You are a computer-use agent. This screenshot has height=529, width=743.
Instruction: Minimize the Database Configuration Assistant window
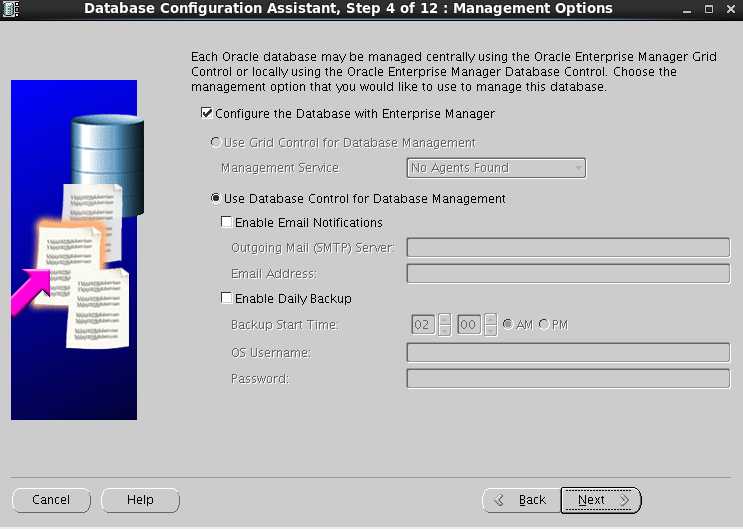click(687, 9)
